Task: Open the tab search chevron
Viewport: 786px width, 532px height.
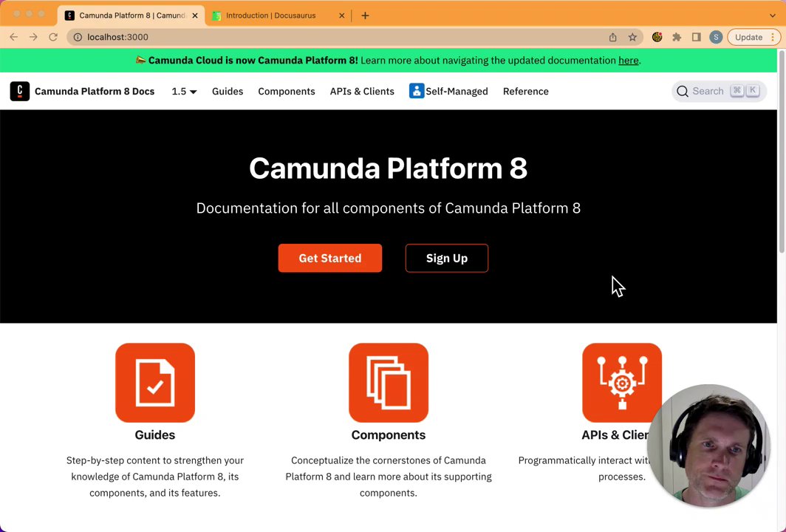Action: pyautogui.click(x=773, y=16)
